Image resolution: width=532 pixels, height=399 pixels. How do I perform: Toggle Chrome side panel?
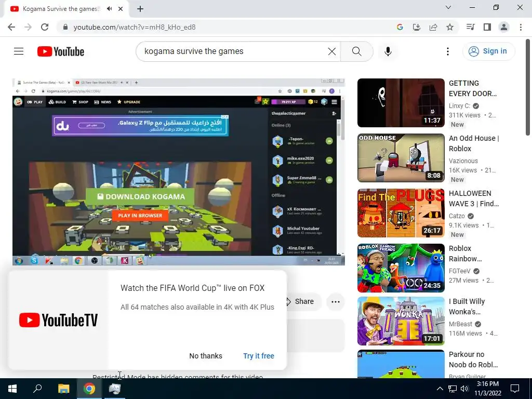487,27
